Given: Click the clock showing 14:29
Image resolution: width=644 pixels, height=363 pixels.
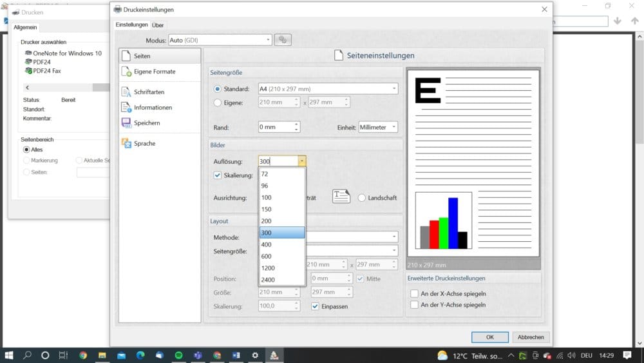Looking at the screenshot, I should (606, 356).
